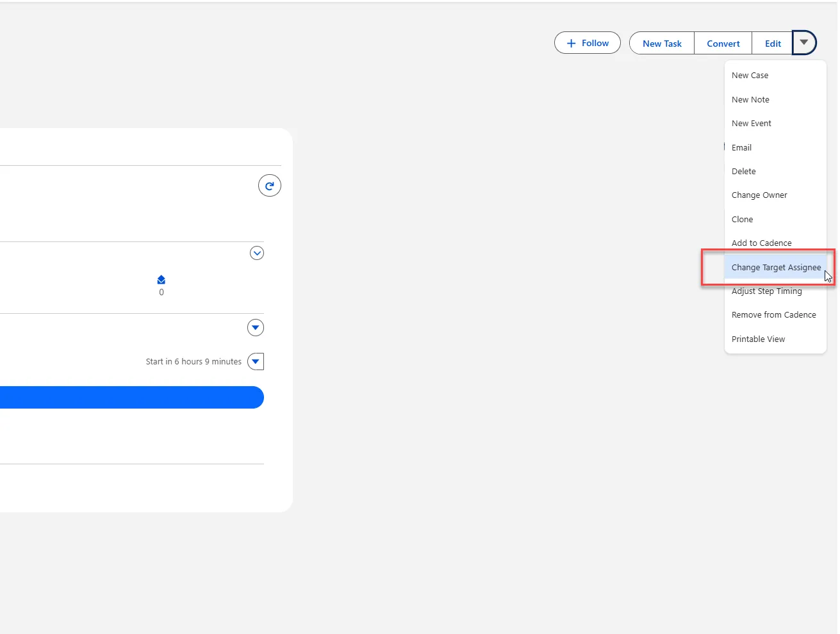Open dropdown next to Start in 6 hours
Image resolution: width=840 pixels, height=634 pixels.
256,362
